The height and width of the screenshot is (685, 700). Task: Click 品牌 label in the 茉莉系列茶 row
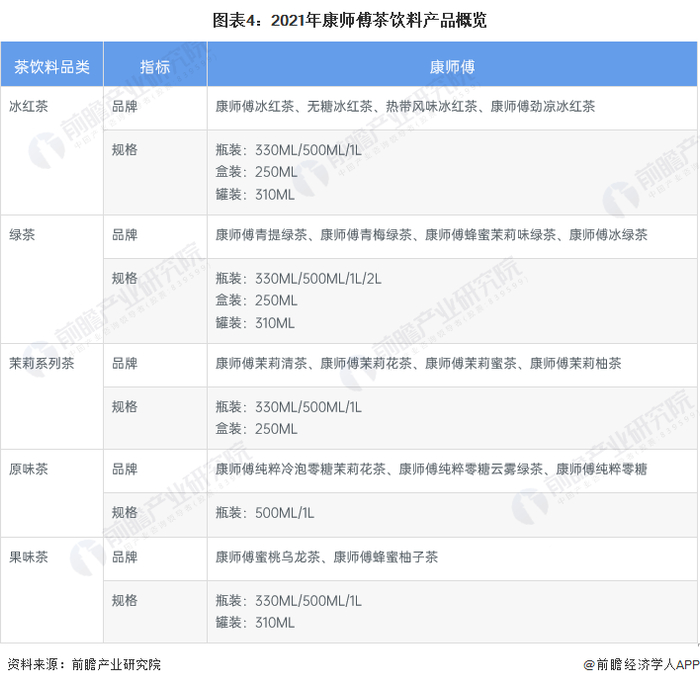(x=125, y=363)
